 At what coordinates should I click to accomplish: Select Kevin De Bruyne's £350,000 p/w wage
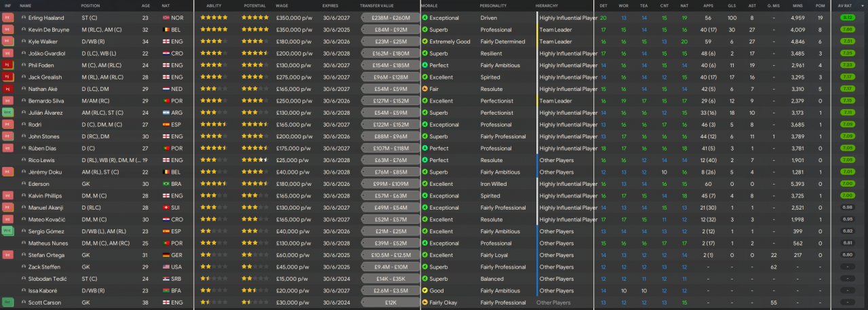coord(294,30)
